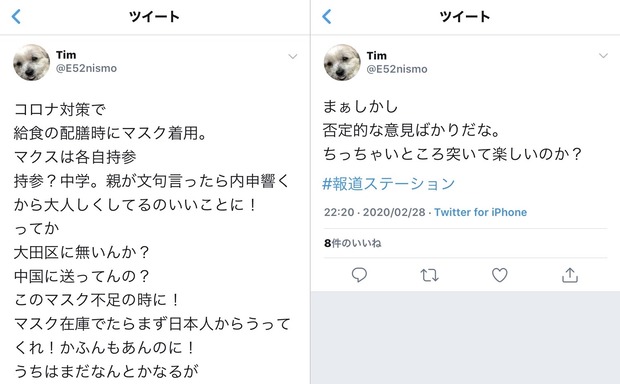This screenshot has height=384, width=620.
Task: Tap the right ツイート header title
Action: (465, 17)
